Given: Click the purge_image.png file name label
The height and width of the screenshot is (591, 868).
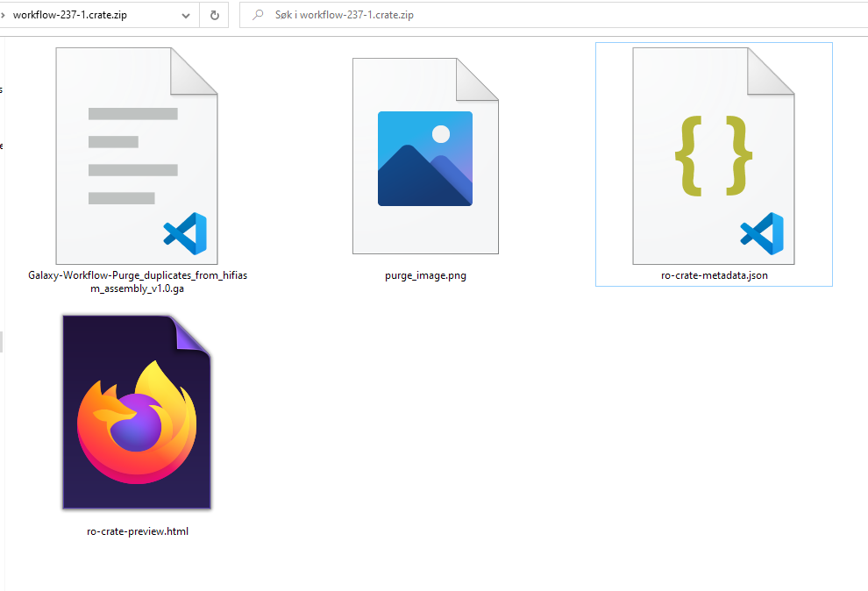Looking at the screenshot, I should (425, 275).
